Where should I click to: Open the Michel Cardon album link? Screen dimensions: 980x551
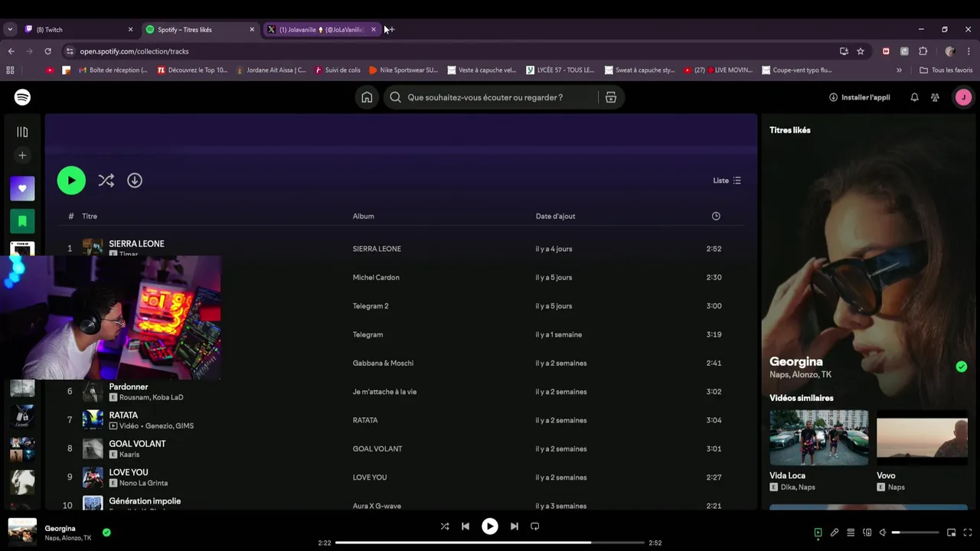(376, 277)
